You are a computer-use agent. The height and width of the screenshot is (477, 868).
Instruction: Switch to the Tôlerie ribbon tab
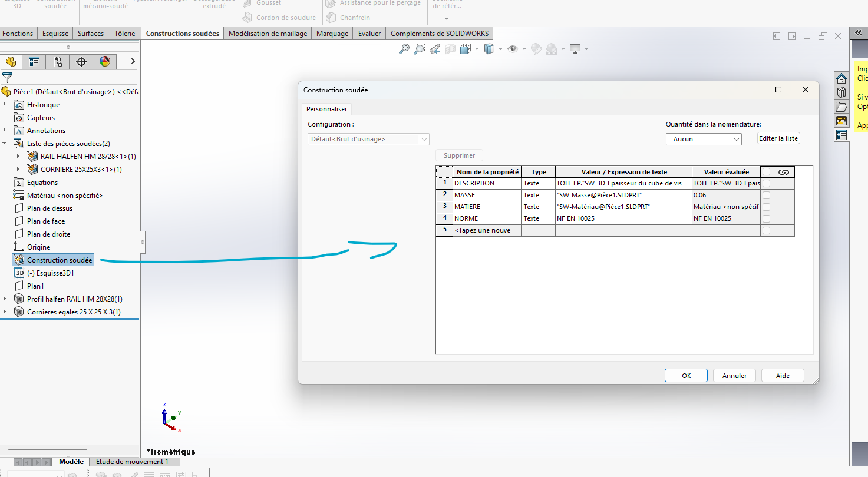click(x=124, y=34)
